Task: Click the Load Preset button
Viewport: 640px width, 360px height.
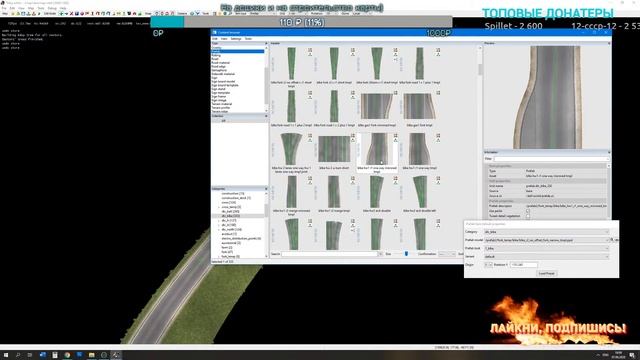Action: (x=547, y=273)
